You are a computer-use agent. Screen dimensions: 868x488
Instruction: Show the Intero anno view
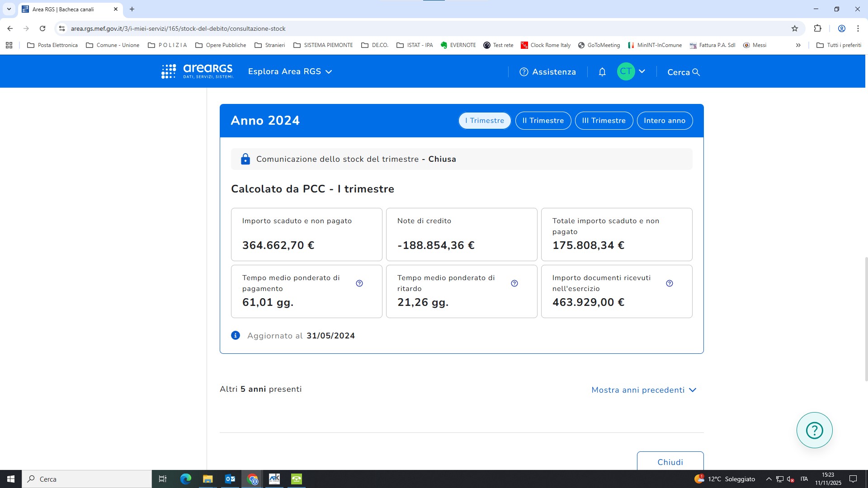(x=665, y=121)
